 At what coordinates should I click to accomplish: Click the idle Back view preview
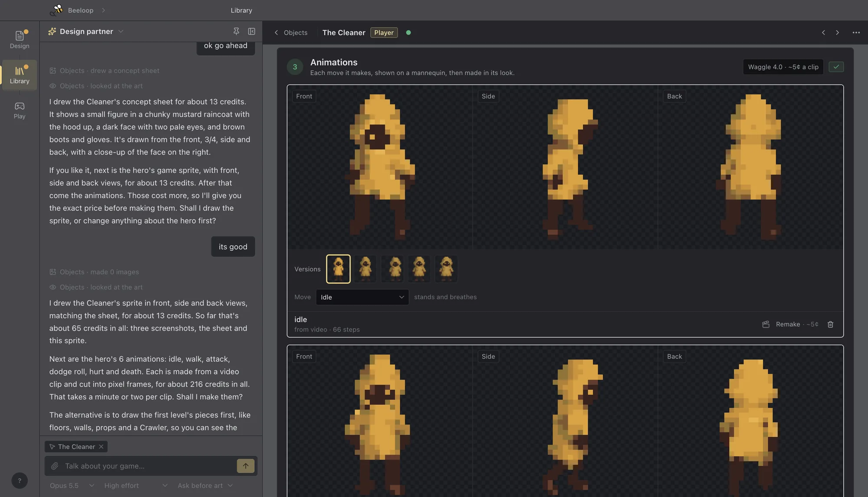750,167
